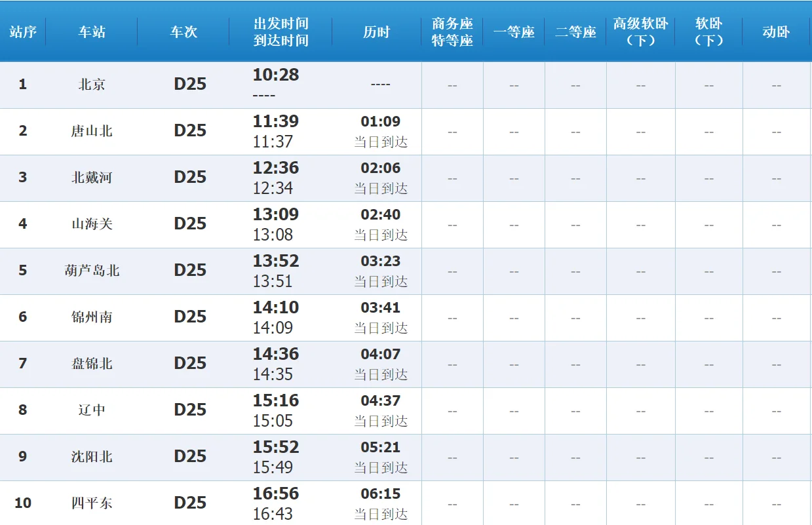Image resolution: width=812 pixels, height=525 pixels.
Task: Click the 动卧 column header
Action: (x=775, y=31)
